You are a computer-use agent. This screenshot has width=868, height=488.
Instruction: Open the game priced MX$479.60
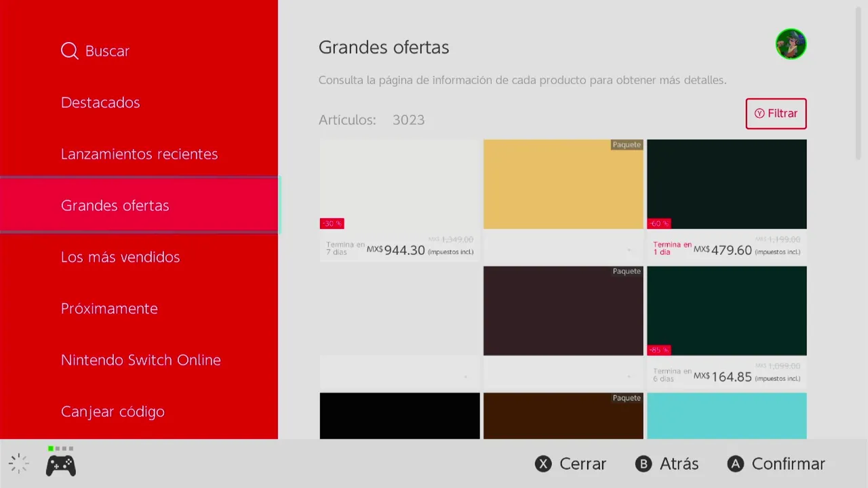point(726,201)
